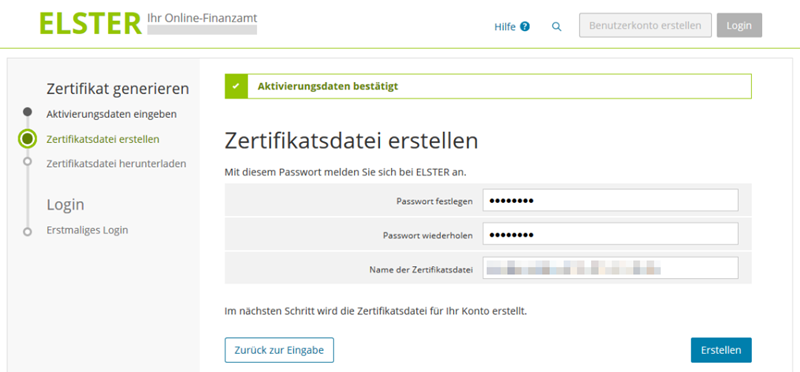Viewport: 800px width, 372px height.
Task: Select Erstmaliges Login step label
Action: [87, 230]
